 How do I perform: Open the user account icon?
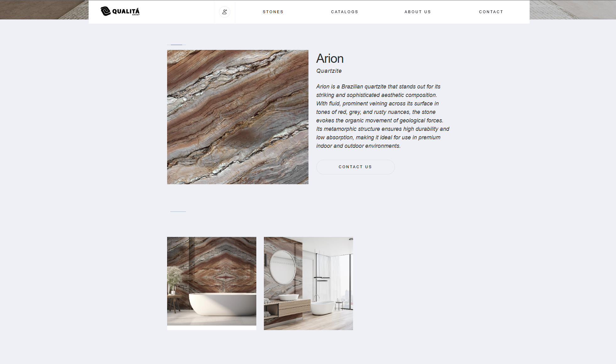(x=225, y=12)
